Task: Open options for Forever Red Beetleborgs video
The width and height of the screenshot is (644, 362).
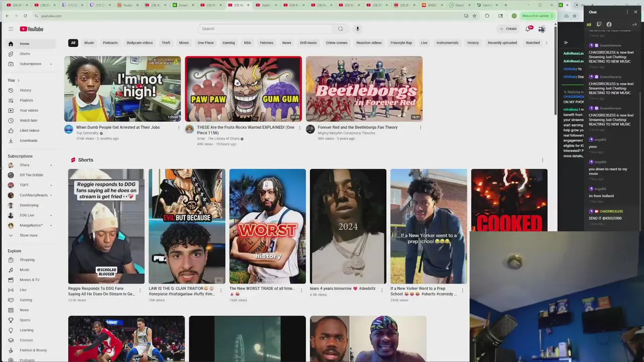Action: 421,128
